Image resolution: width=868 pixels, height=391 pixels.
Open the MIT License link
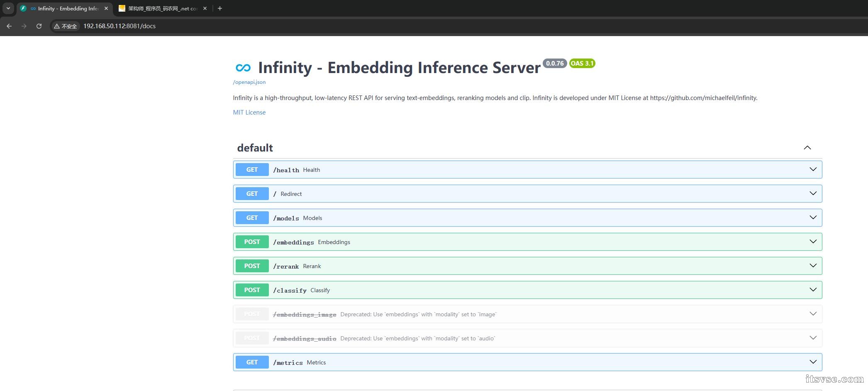[249, 112]
